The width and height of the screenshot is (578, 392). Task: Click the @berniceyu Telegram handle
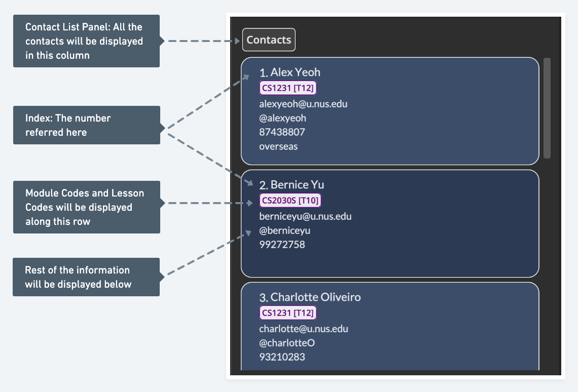[284, 230]
